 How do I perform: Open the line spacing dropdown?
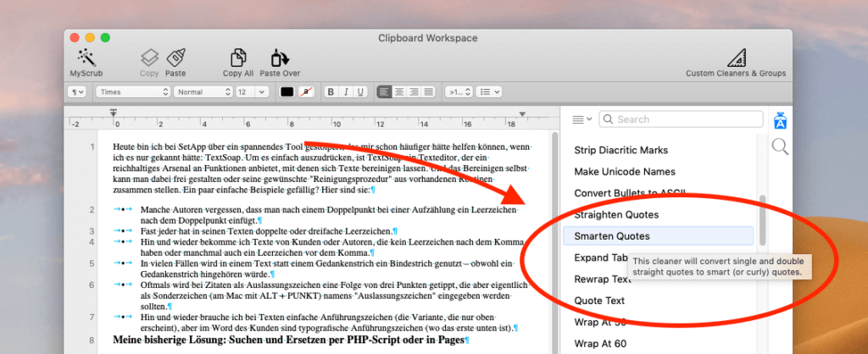459,91
